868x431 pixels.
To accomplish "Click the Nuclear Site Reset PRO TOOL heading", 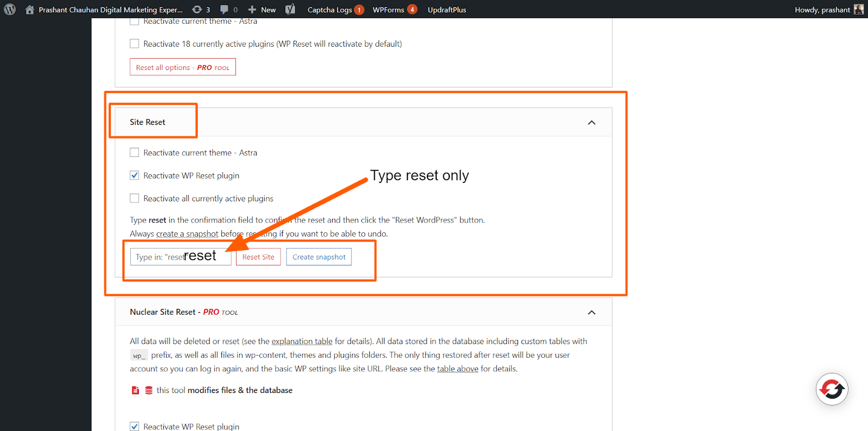I will coord(184,312).
